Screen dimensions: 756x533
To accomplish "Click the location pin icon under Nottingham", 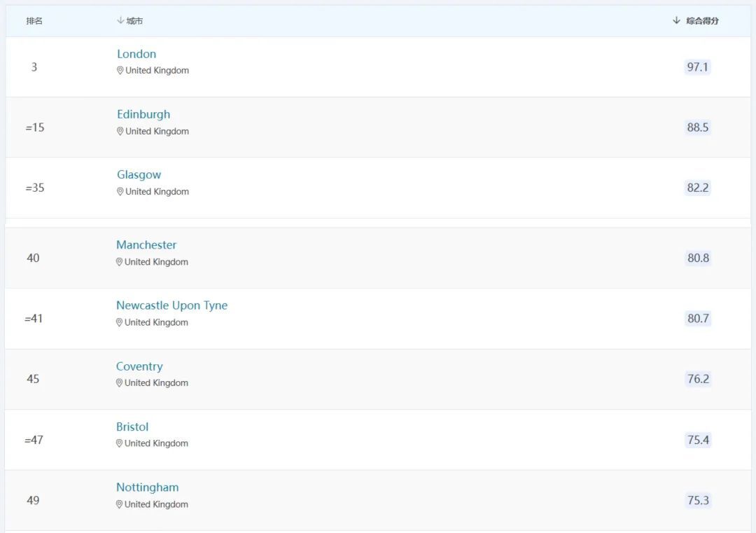I will click(x=119, y=504).
